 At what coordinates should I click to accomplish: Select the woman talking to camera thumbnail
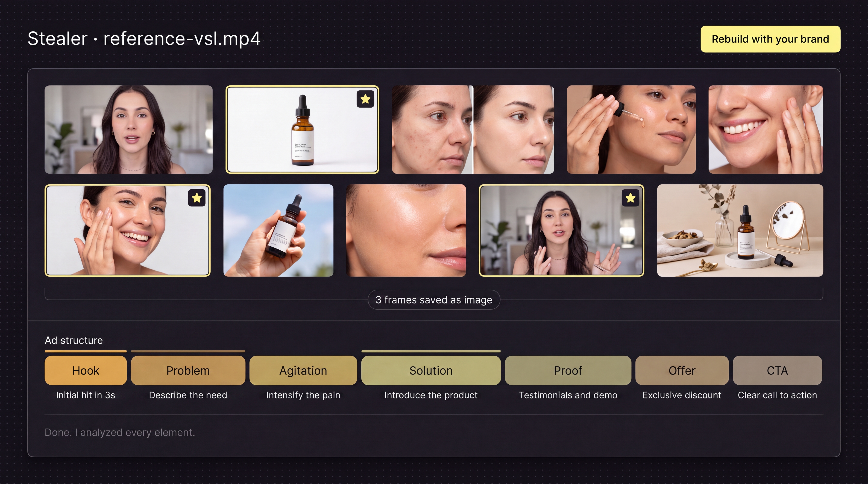128,130
